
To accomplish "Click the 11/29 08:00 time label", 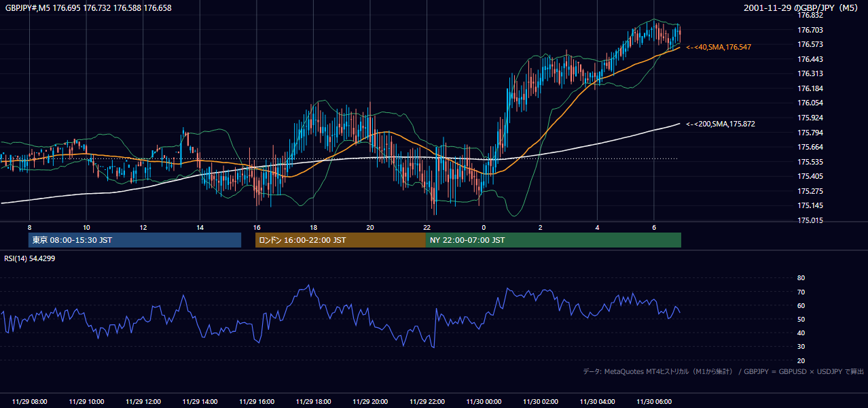I will pos(30,402).
